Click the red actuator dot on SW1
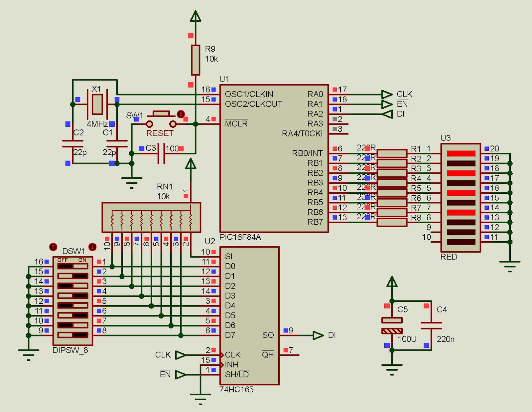The width and height of the screenshot is (532, 412). (181, 114)
